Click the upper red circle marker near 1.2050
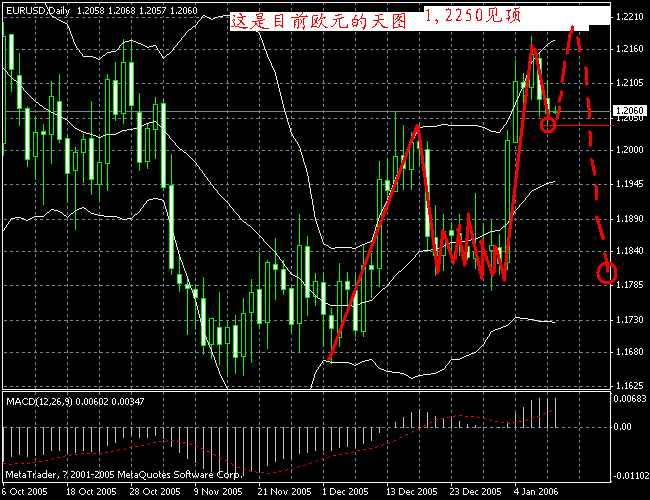The width and height of the screenshot is (650, 500). (548, 124)
